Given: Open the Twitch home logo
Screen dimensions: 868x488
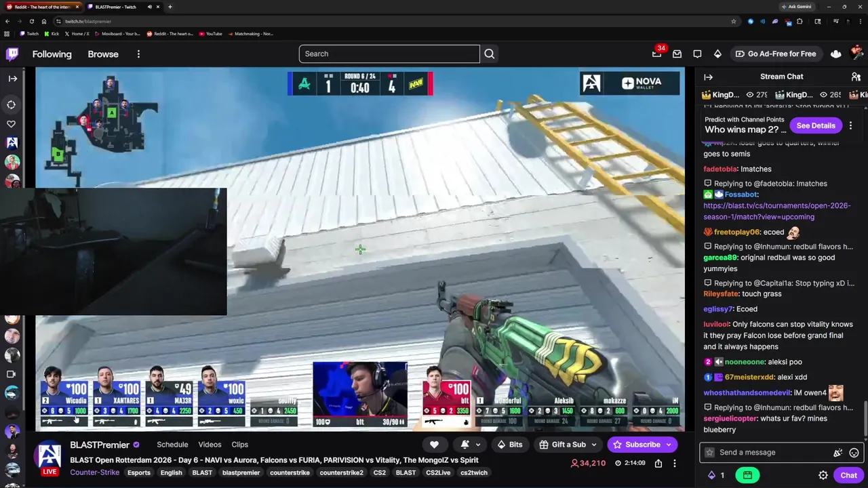Looking at the screenshot, I should click(12, 54).
